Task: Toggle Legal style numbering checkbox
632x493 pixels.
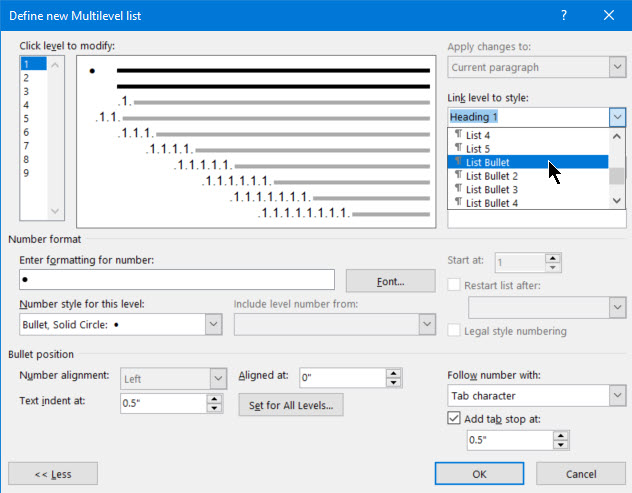Action: coord(454,330)
